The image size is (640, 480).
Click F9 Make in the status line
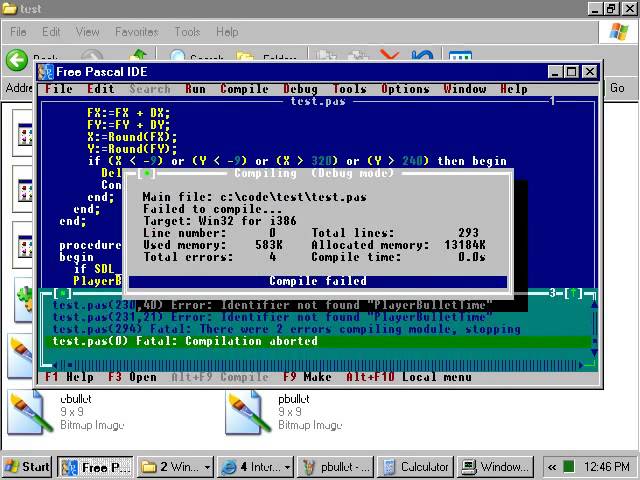(x=307, y=377)
